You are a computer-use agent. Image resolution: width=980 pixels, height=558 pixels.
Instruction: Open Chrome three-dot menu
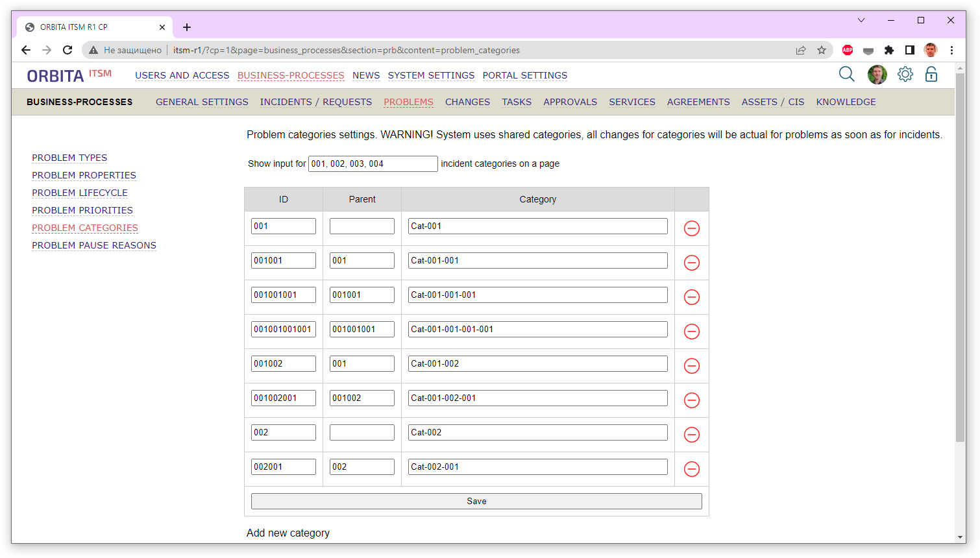tap(951, 50)
